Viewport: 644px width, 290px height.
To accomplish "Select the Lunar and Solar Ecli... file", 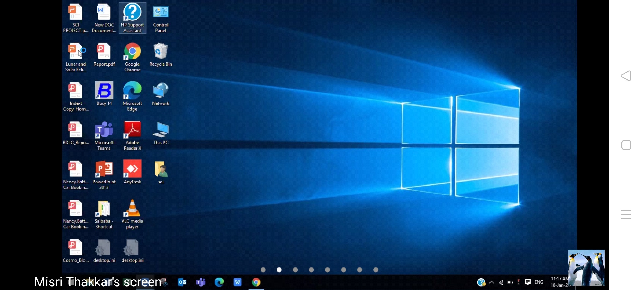I will (76, 57).
